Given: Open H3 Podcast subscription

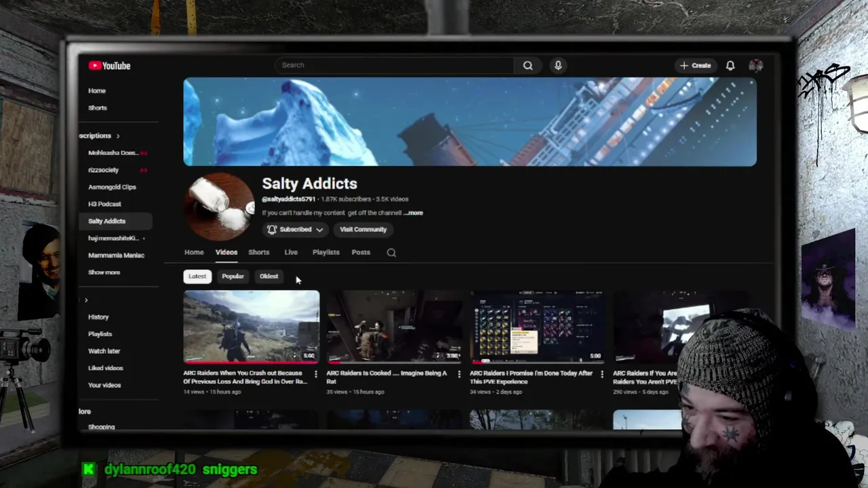Looking at the screenshot, I should (104, 204).
